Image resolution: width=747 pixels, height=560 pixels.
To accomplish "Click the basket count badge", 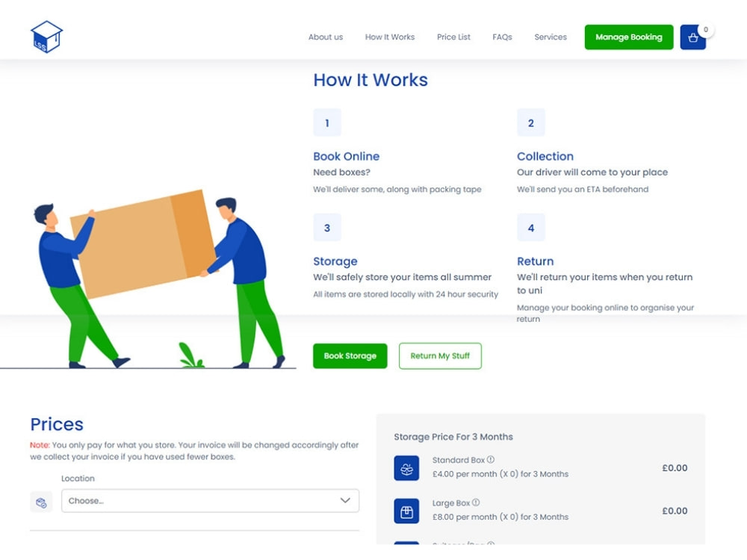I will [706, 30].
